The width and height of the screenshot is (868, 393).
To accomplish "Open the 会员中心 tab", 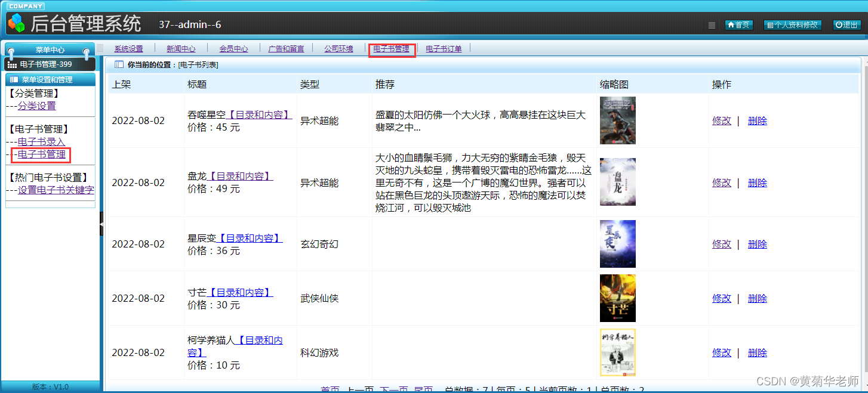I will tap(233, 49).
